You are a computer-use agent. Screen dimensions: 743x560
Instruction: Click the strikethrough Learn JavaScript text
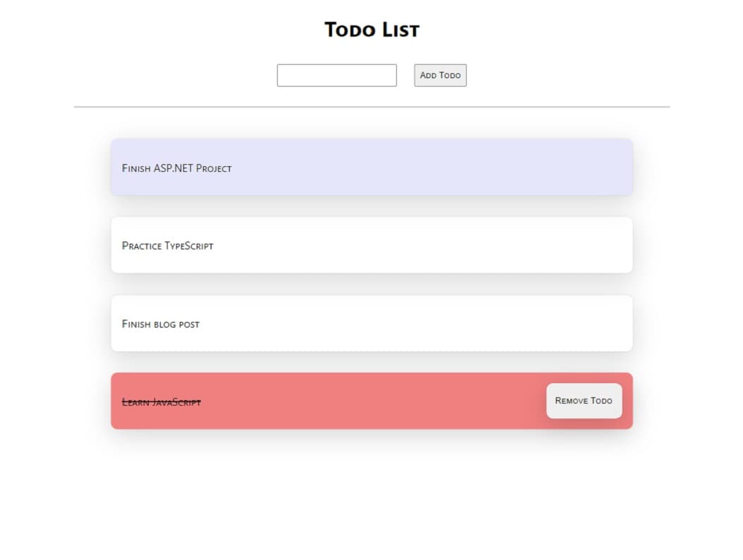pos(161,402)
